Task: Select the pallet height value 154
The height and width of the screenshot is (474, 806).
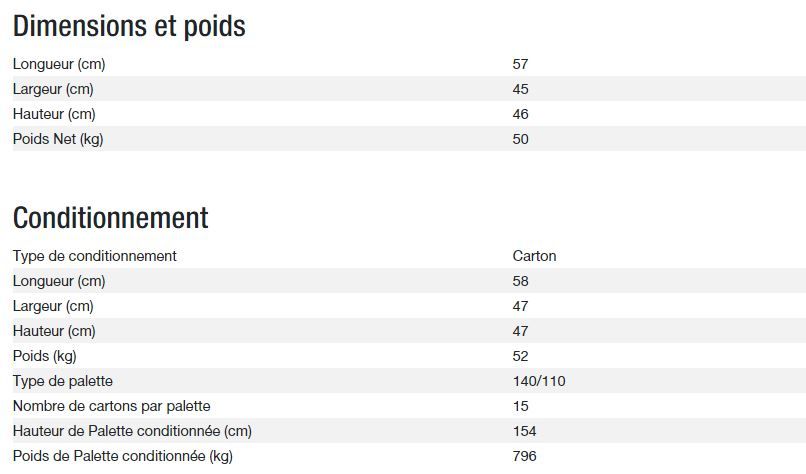Action: [524, 431]
